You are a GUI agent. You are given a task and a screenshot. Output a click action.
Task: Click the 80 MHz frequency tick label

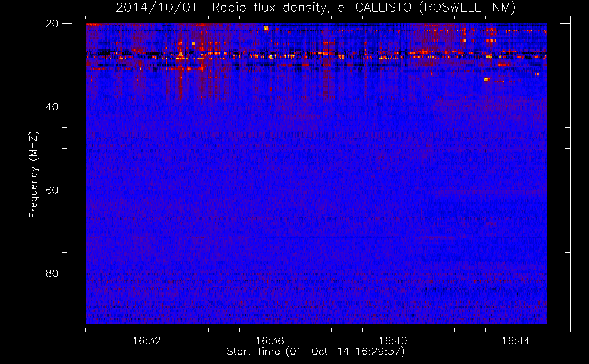point(52,273)
